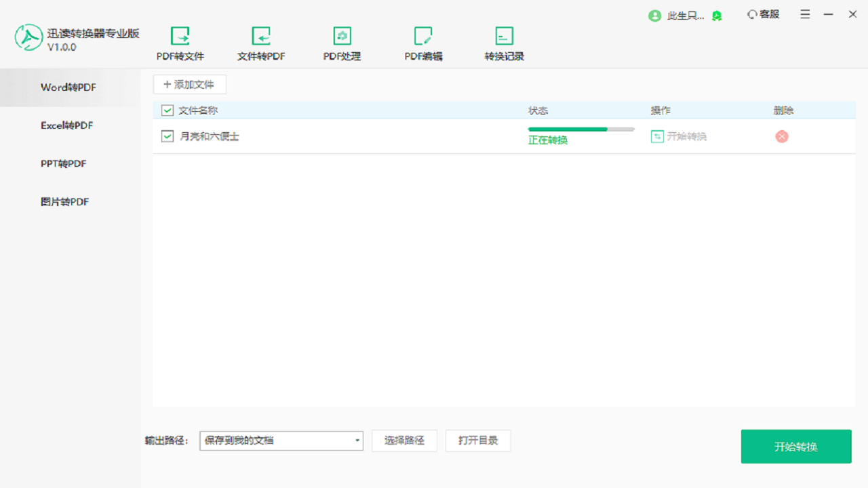This screenshot has height=488, width=868.
Task: Delete 月亮和六便士 using the red X
Action: 781,136
